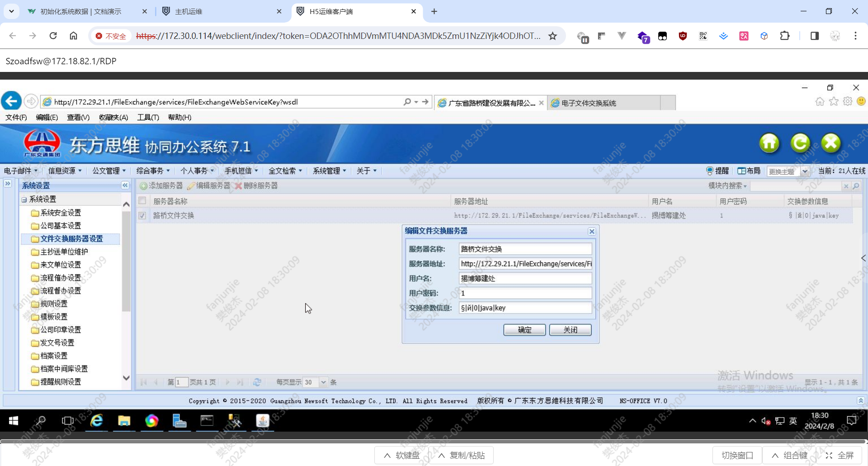
Task: Click the 确定 button in the dialog
Action: pyautogui.click(x=524, y=330)
